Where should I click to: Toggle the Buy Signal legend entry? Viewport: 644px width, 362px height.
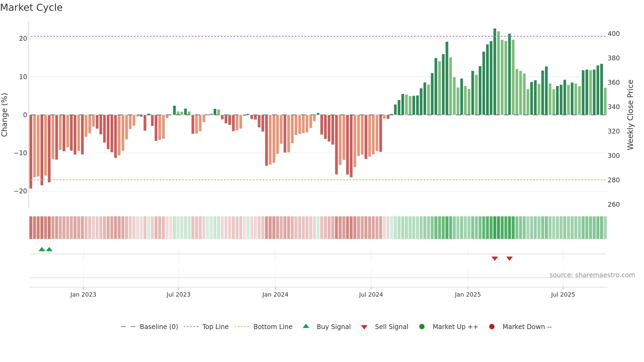[x=327, y=327]
